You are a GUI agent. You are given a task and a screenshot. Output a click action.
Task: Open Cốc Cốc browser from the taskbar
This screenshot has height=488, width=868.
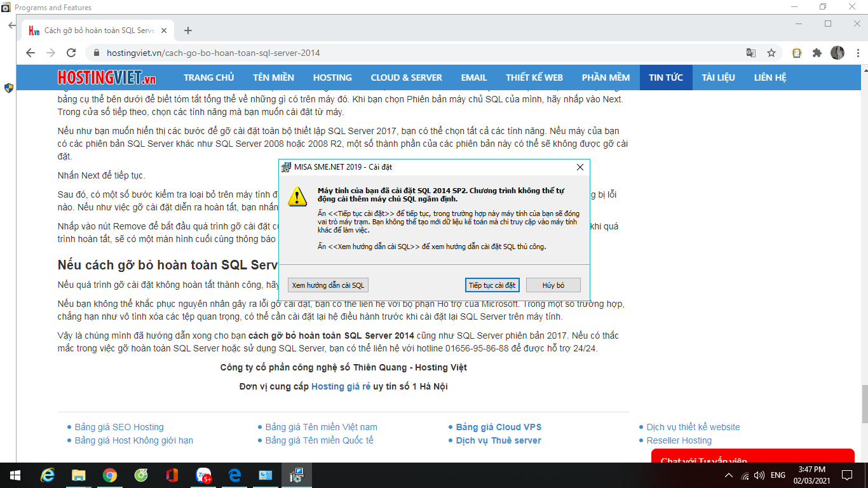click(141, 475)
